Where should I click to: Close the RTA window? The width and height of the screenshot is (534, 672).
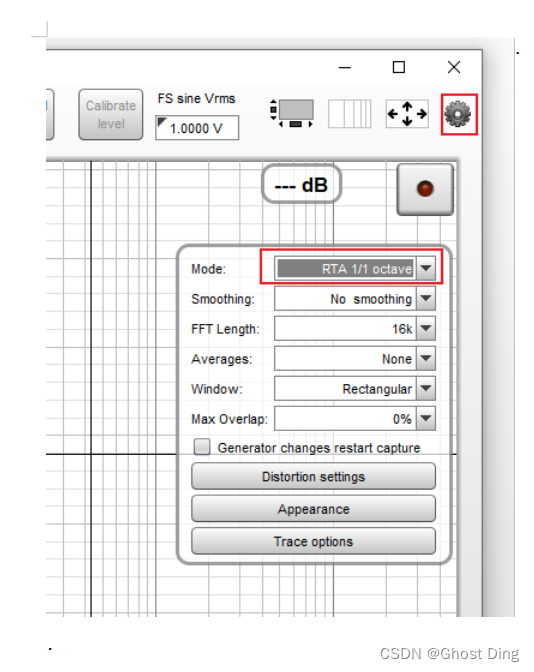tap(454, 67)
